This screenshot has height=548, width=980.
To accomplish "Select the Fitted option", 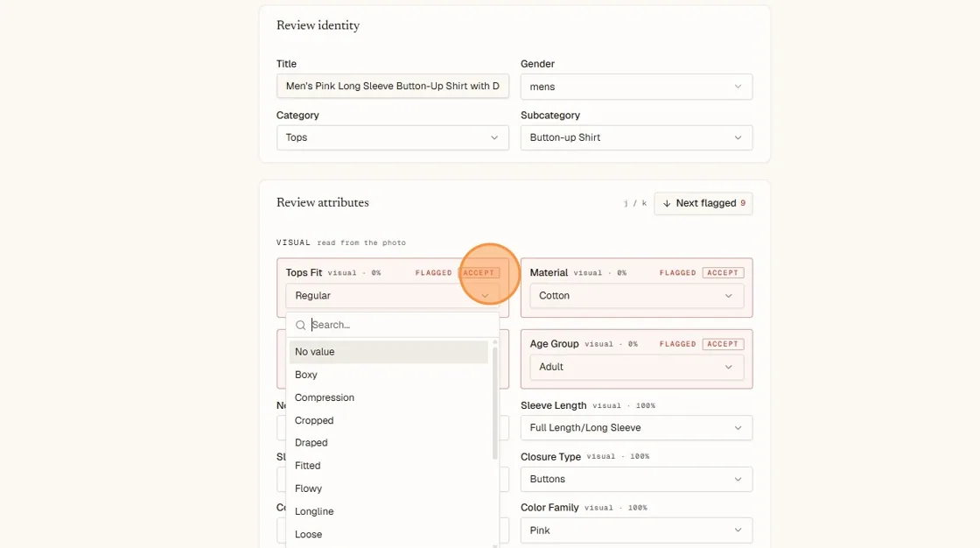I will (388, 466).
